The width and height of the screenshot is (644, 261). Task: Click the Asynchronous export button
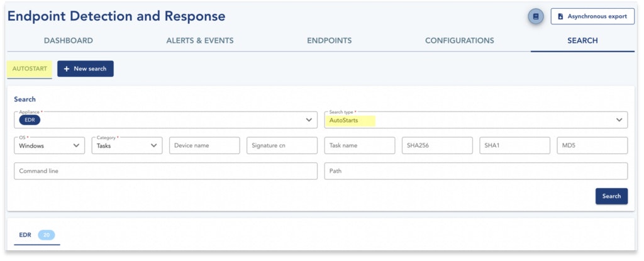click(x=592, y=16)
